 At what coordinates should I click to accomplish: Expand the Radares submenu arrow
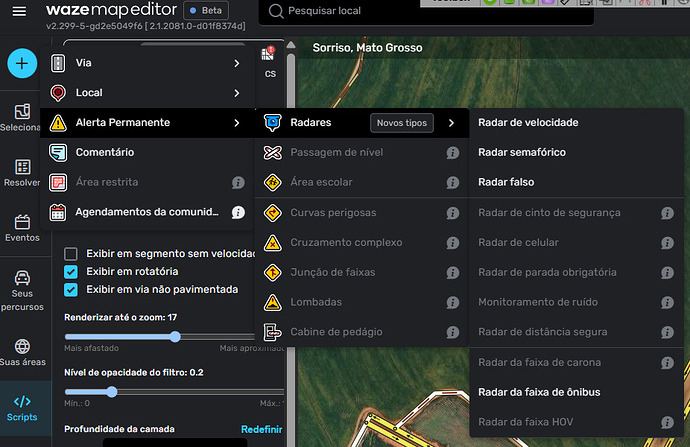[x=451, y=123]
